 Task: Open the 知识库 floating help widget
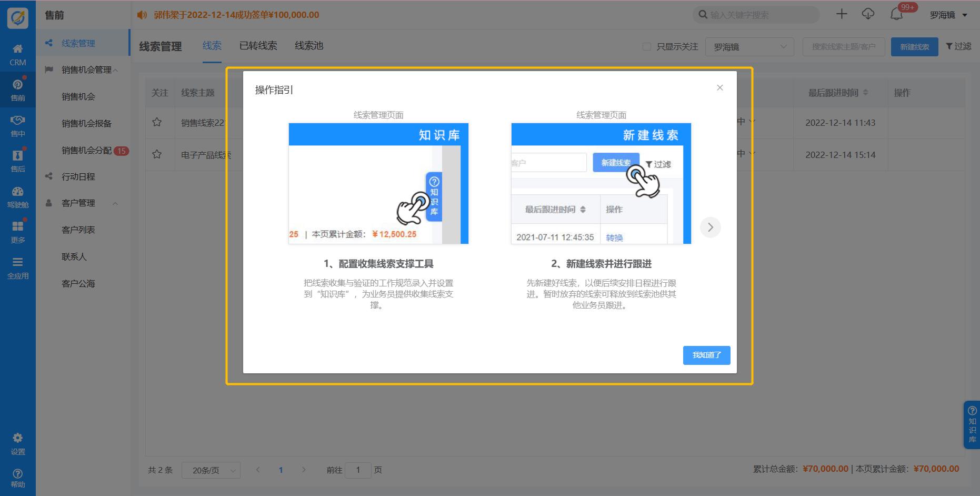pyautogui.click(x=972, y=425)
